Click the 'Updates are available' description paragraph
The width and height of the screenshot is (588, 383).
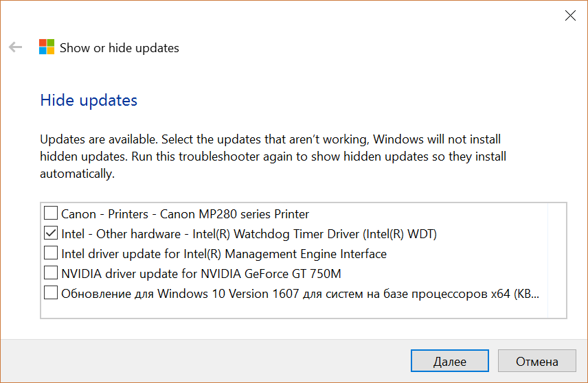[273, 156]
